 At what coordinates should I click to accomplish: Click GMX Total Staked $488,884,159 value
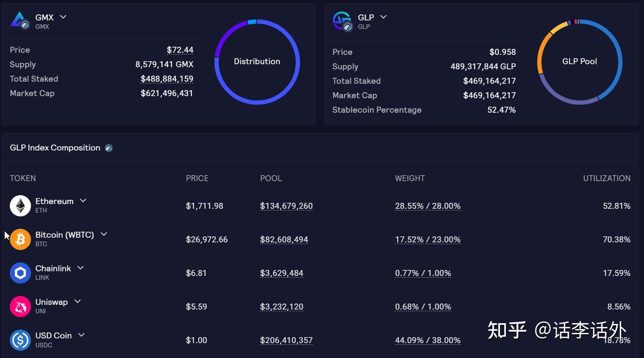[x=167, y=79]
